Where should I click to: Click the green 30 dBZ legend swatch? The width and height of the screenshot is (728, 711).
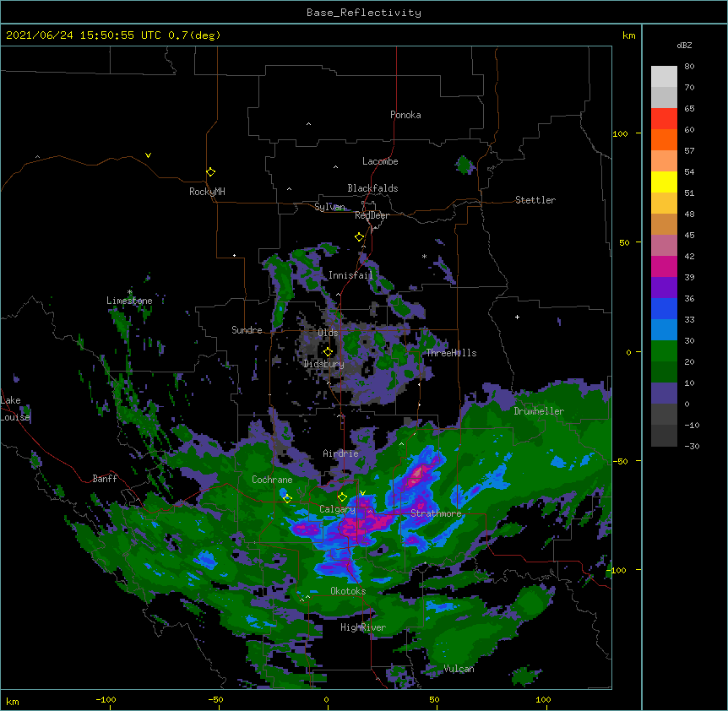[x=664, y=351]
